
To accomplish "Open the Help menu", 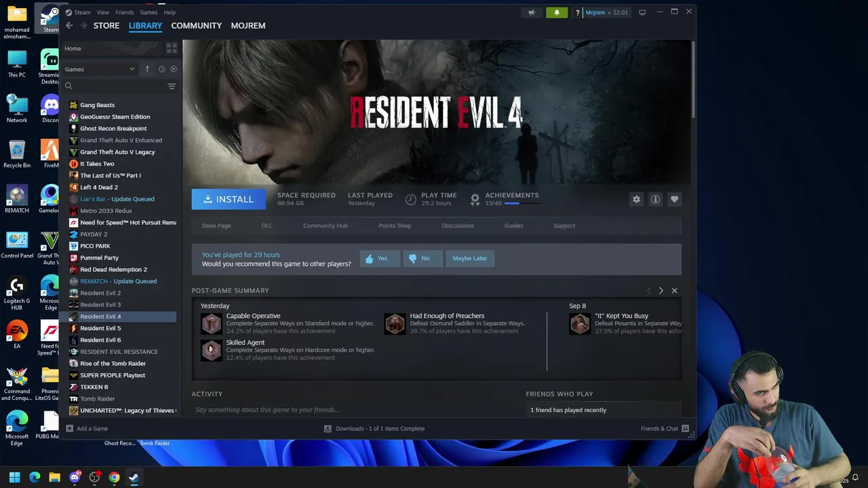I will 170,12.
